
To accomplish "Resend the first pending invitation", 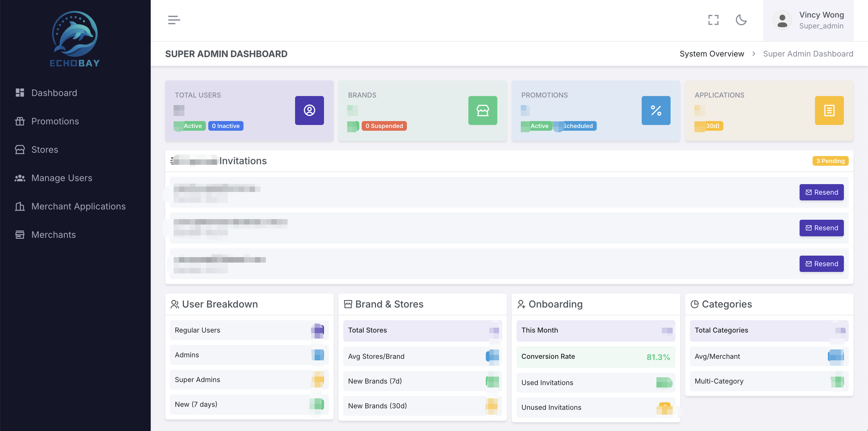I will [821, 192].
